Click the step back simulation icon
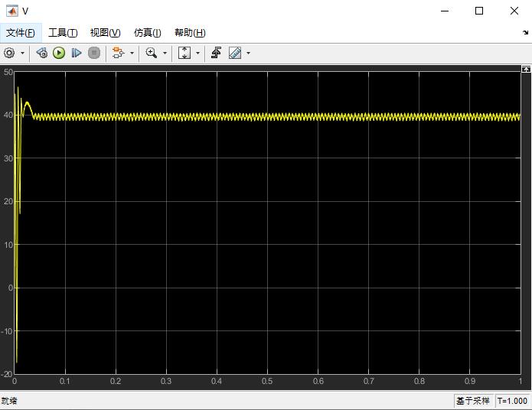The width and height of the screenshot is (532, 410). (42, 53)
